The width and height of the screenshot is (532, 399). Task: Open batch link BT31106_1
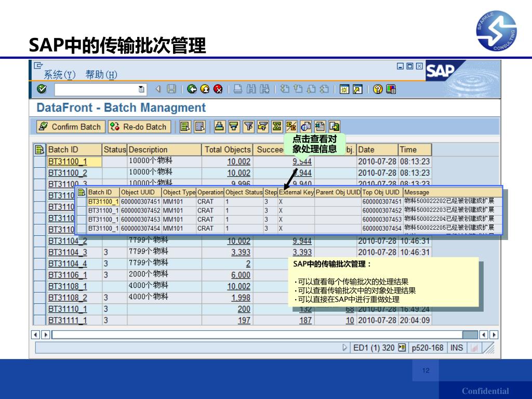[68, 275]
